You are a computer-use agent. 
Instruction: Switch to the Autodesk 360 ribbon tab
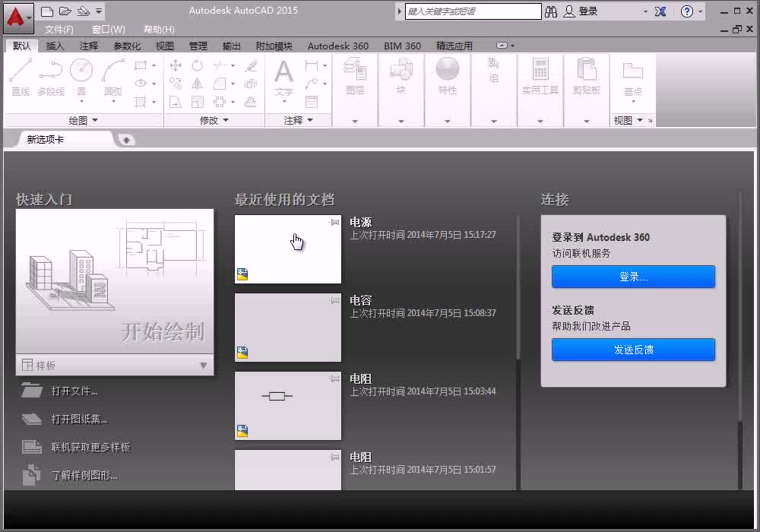338,46
